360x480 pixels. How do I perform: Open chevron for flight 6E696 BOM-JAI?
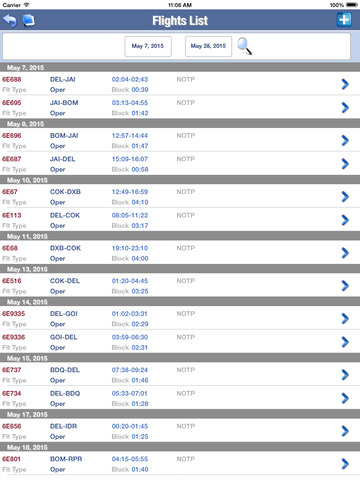(x=345, y=140)
